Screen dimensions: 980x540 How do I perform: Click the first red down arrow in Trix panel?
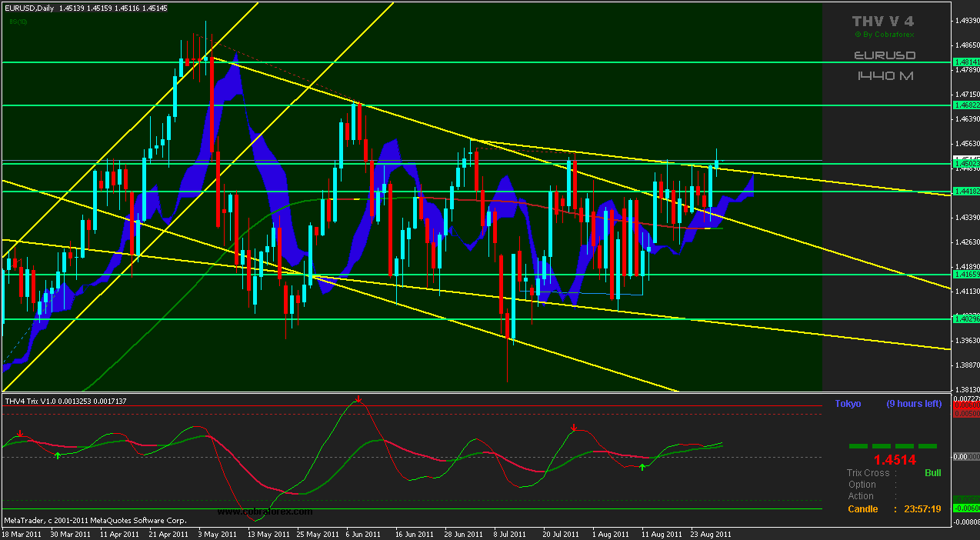[x=21, y=434]
